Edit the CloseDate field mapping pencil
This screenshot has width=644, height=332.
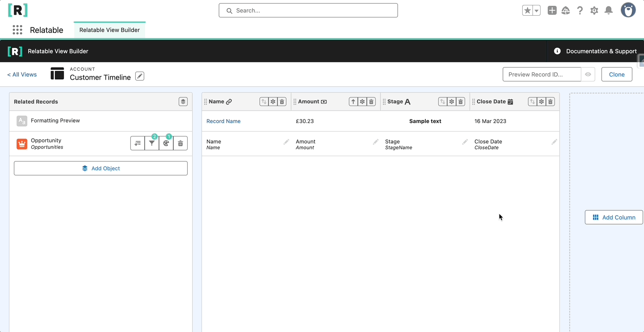(554, 142)
